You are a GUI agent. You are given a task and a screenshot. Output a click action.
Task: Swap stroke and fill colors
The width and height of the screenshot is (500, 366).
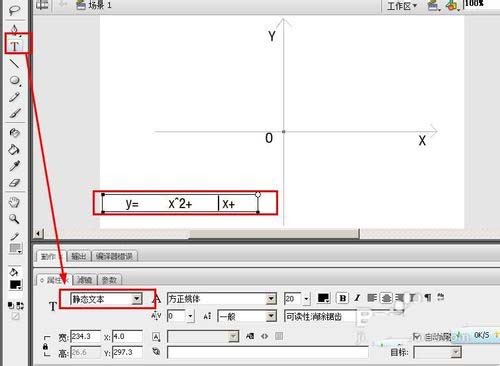tap(20, 305)
